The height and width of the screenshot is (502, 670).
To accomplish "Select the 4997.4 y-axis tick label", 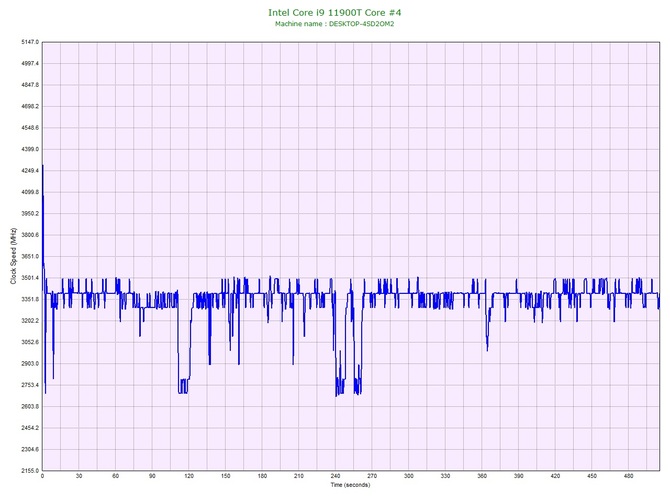I will click(30, 64).
